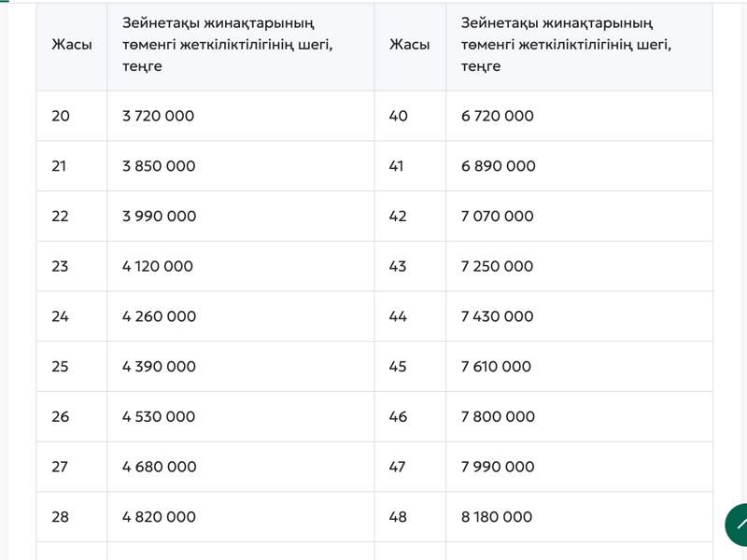The image size is (747, 560).
Task: Select the age 20 cell
Action: point(62,116)
